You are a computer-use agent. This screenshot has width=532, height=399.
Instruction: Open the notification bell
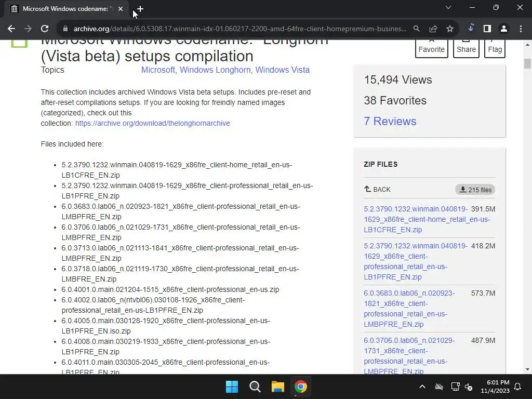pyautogui.click(x=518, y=387)
